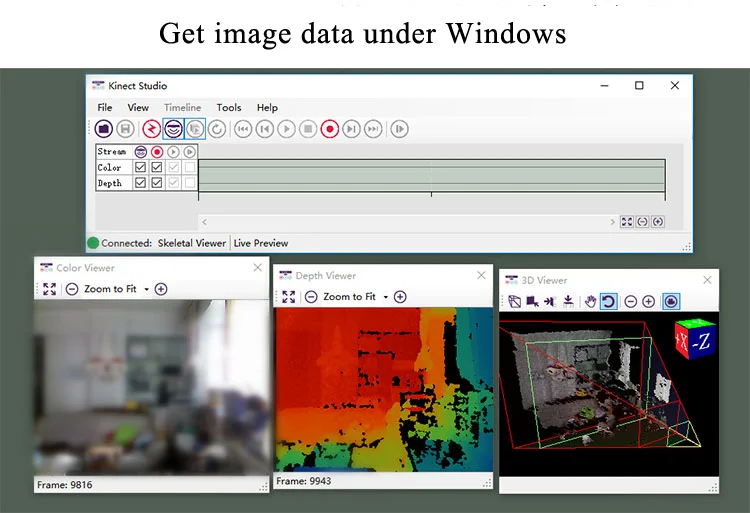Click fit-to-window icon in Depth Viewer
The height and width of the screenshot is (513, 750).
(x=288, y=296)
